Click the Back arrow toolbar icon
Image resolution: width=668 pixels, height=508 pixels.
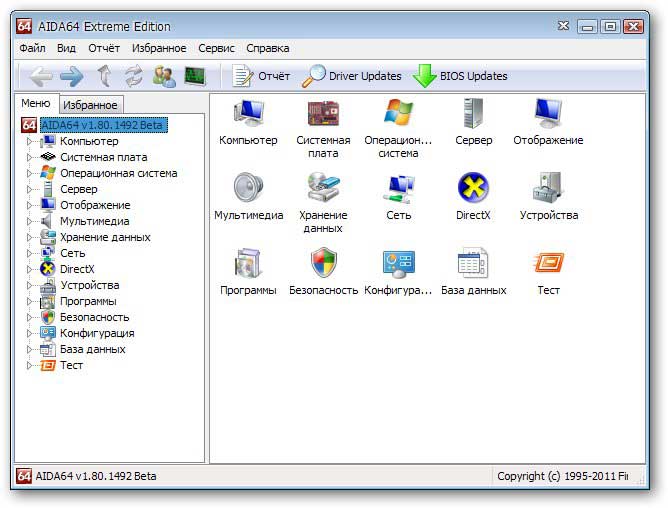pyautogui.click(x=41, y=77)
